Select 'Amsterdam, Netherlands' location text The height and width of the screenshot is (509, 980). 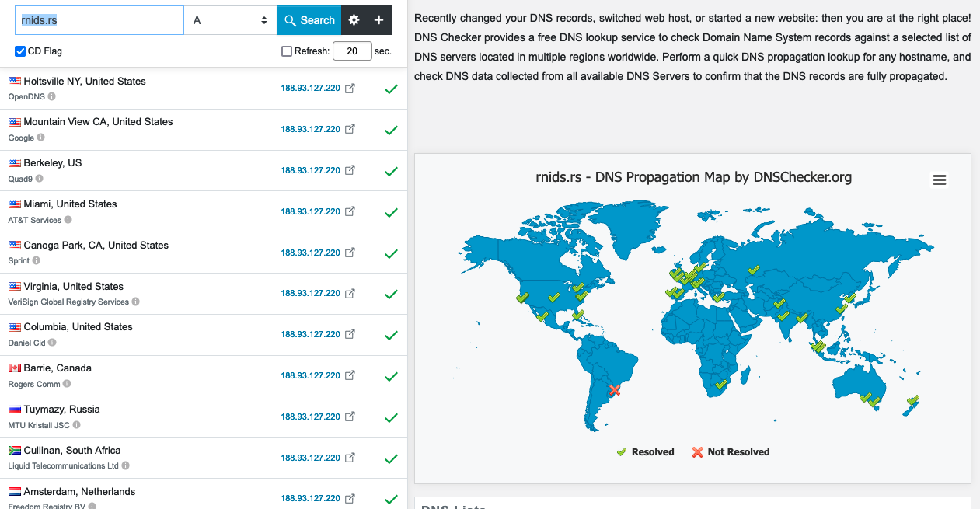point(80,491)
